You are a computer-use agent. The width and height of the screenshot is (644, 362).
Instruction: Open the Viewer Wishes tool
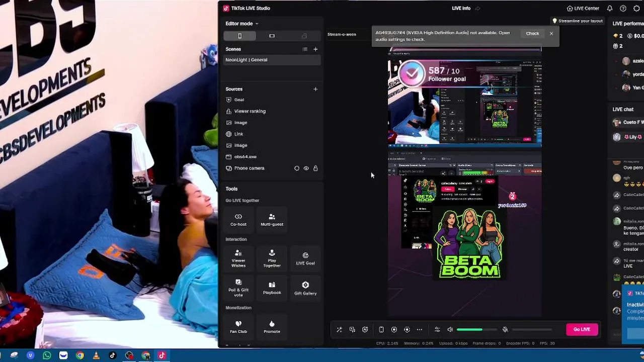238,258
